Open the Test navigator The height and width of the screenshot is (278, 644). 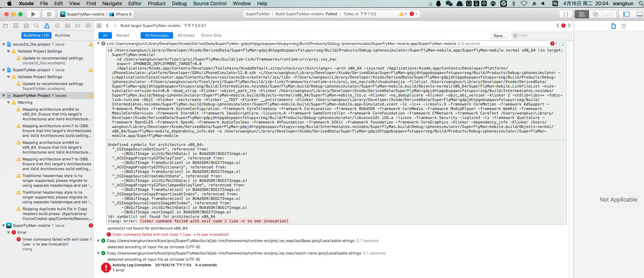click(x=57, y=26)
